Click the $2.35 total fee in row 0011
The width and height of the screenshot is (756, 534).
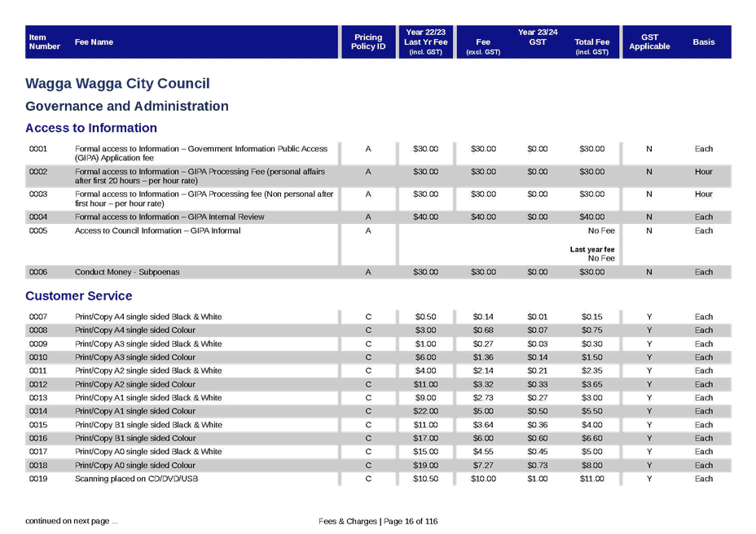[x=591, y=370]
